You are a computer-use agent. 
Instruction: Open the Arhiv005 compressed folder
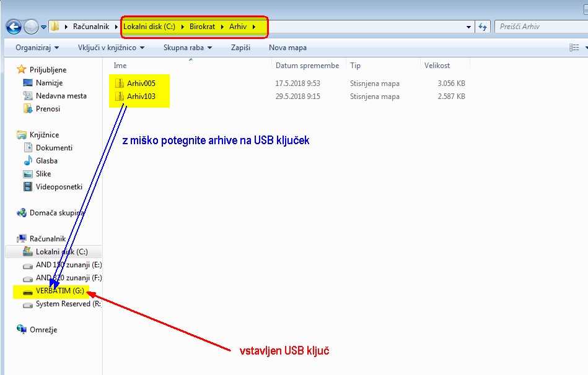pos(141,84)
